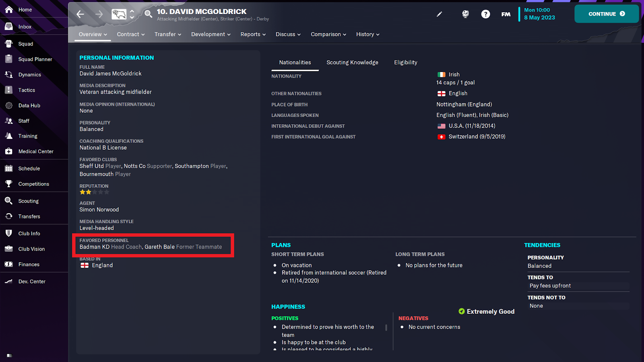
Task: Expand the Comparison dropdown menu
Action: [328, 35]
